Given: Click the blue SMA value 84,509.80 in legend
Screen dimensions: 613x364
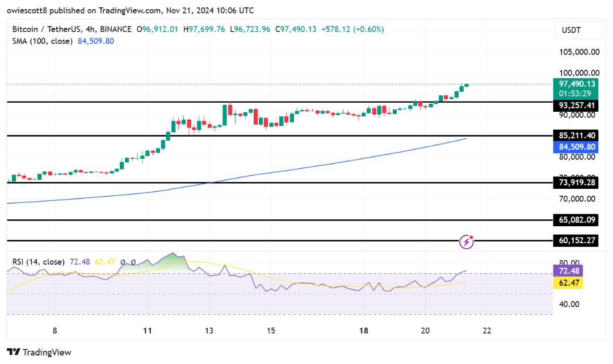Looking at the screenshot, I should 94,40.
